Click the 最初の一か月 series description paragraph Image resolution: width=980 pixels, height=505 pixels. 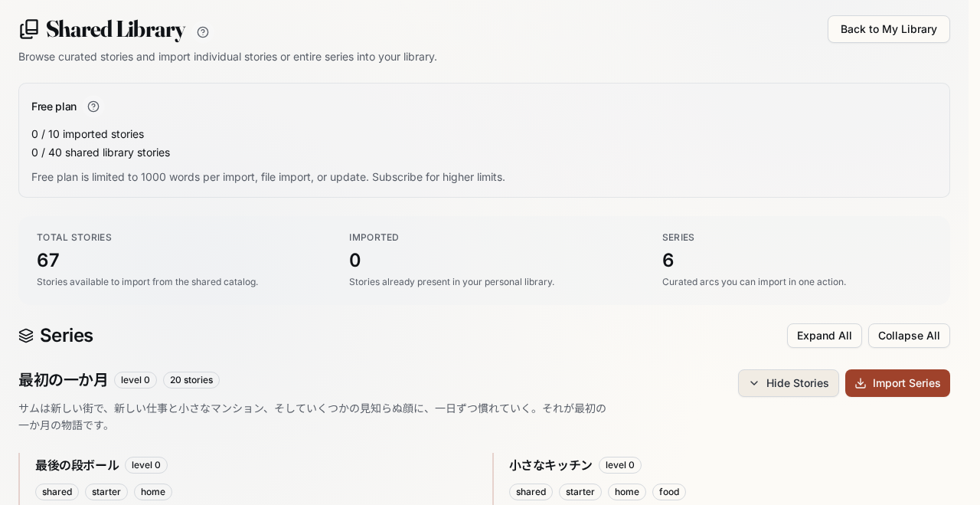pyautogui.click(x=312, y=416)
